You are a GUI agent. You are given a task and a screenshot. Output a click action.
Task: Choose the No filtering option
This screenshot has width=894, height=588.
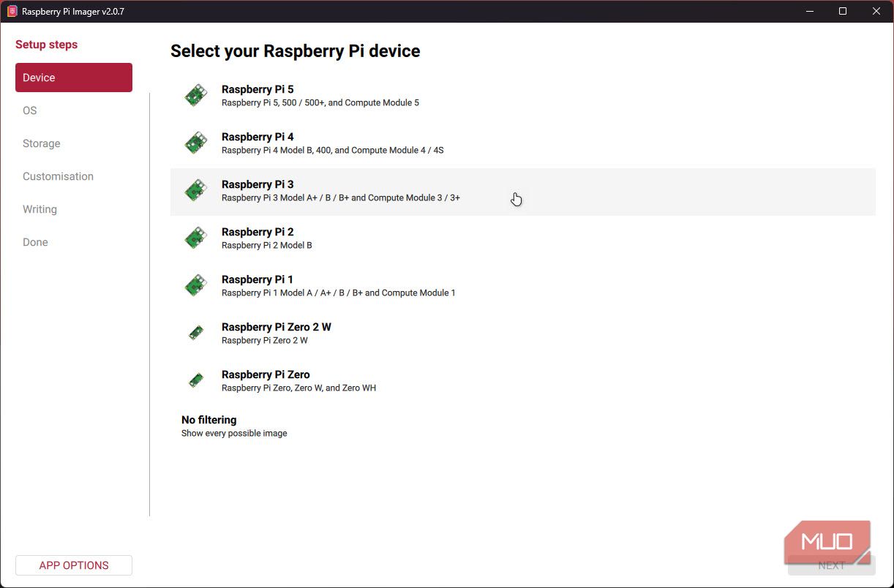[522, 426]
